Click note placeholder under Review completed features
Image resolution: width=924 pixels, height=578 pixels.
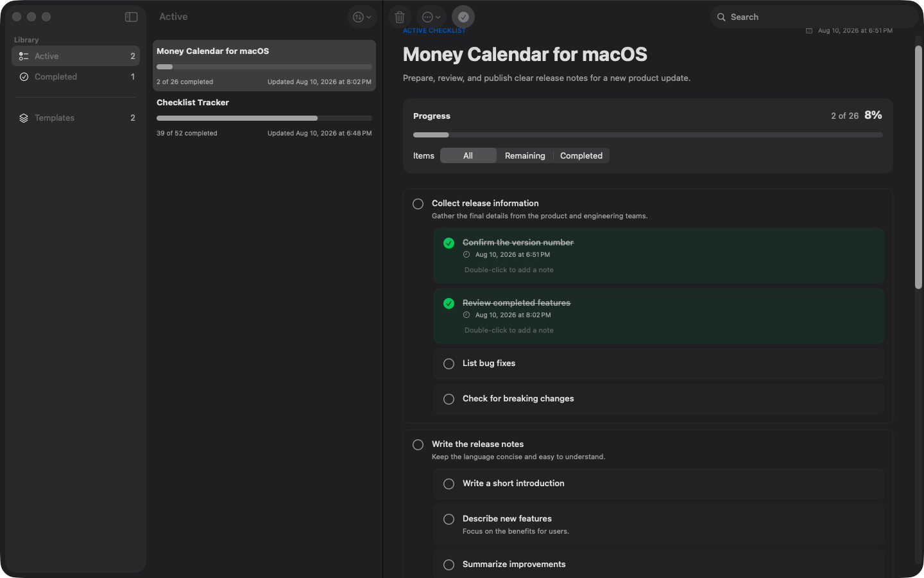pyautogui.click(x=509, y=330)
